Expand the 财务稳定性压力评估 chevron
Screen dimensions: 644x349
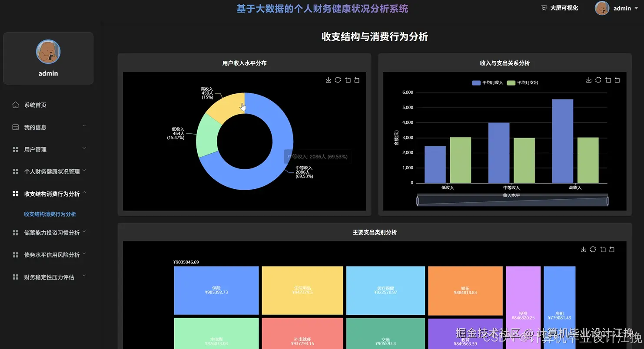(x=84, y=276)
